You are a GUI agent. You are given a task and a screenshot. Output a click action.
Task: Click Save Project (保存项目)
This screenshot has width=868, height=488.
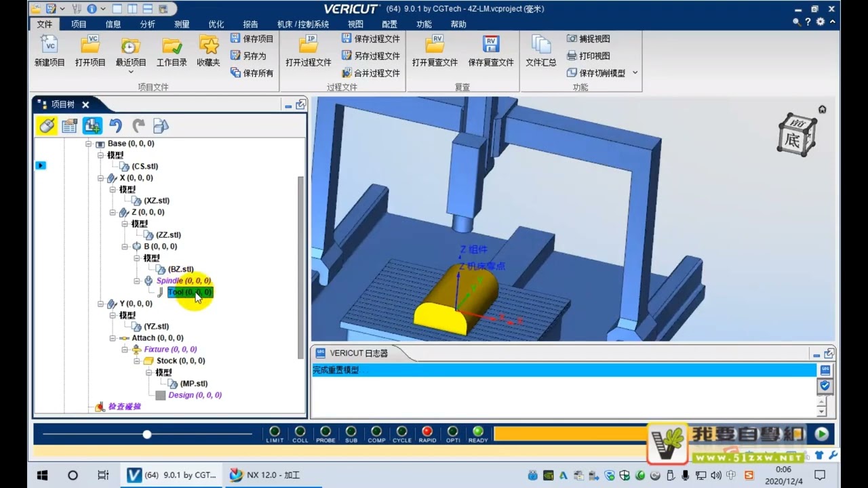point(252,39)
